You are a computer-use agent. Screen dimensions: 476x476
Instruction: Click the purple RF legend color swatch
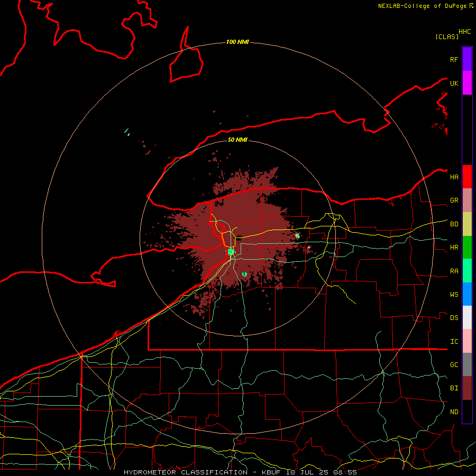point(467,59)
